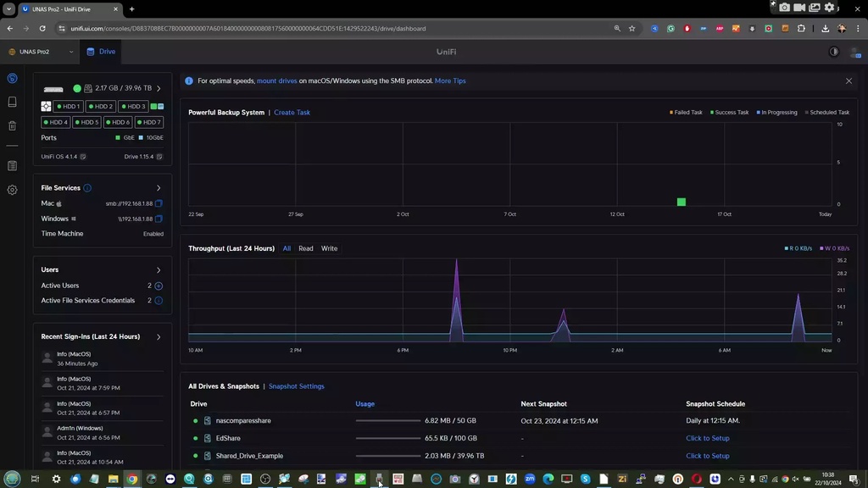Add an active user with plus icon
The image size is (868, 488).
point(159,286)
